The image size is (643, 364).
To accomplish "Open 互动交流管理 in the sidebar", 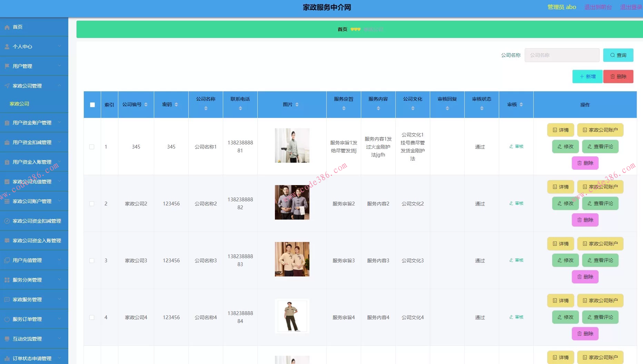I will click(x=34, y=339).
